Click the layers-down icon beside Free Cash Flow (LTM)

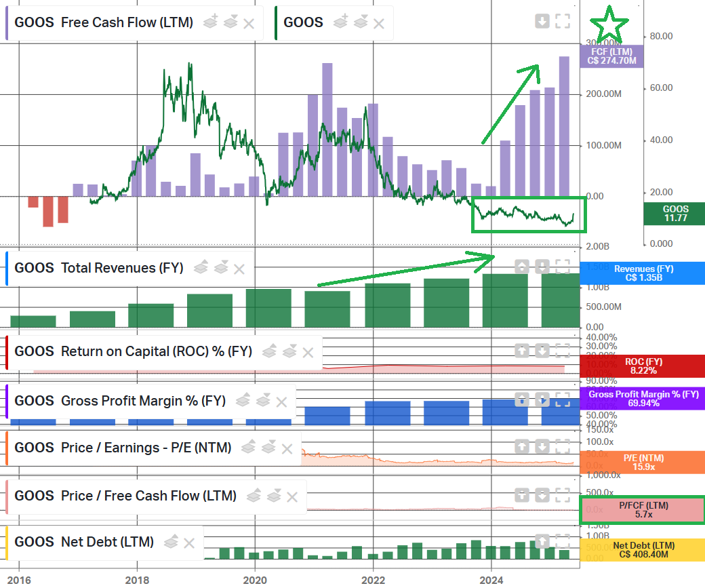[x=230, y=21]
